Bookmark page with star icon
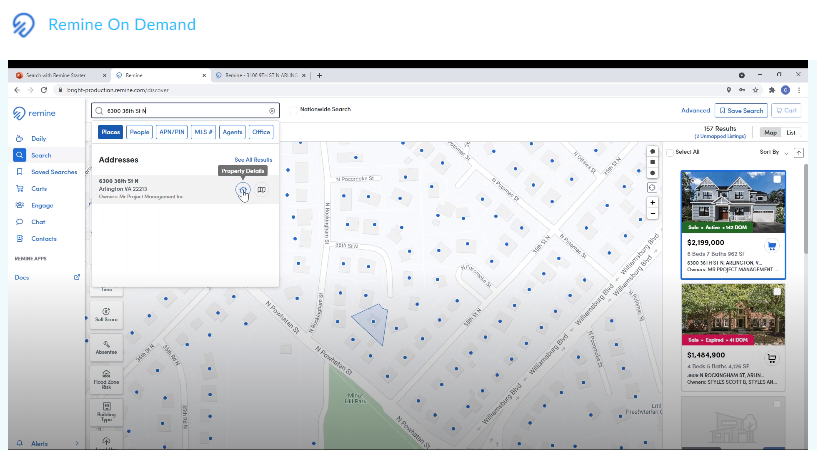The height and width of the screenshot is (450, 817). pyautogui.click(x=756, y=90)
